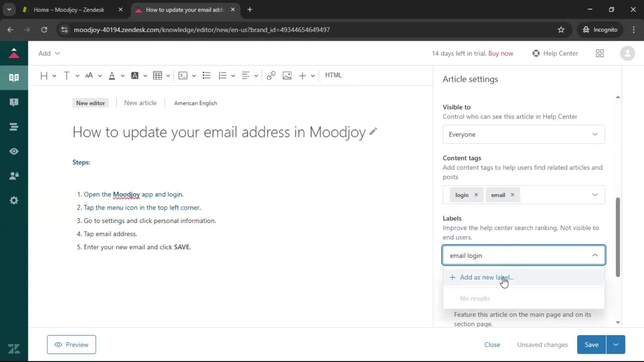Open the Settings gear in sidebar
The height and width of the screenshot is (362, 644).
click(14, 200)
